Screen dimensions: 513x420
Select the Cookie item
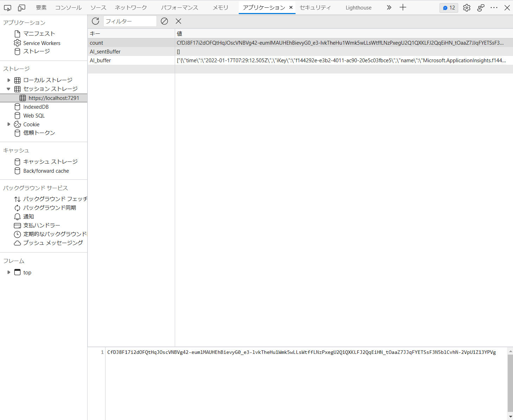[x=31, y=125]
